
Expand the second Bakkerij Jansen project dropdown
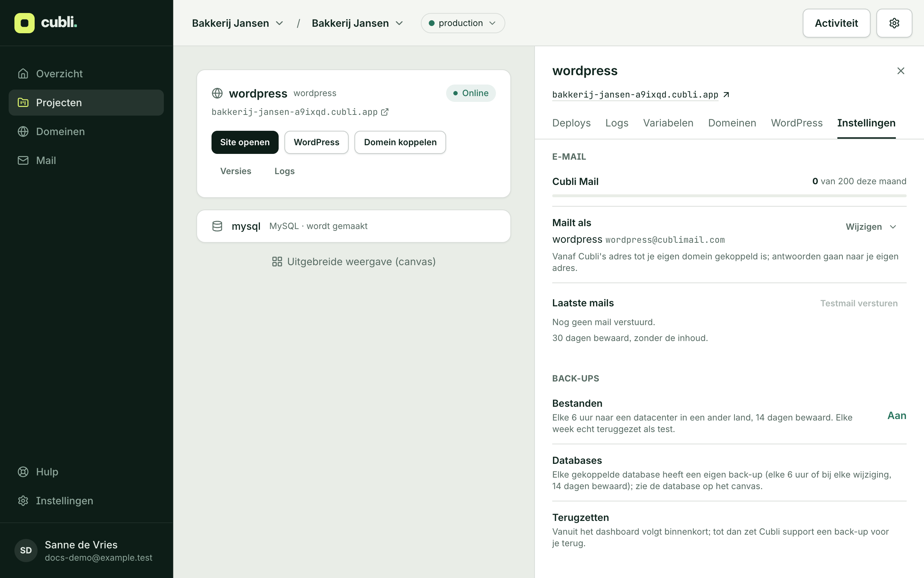[x=357, y=23]
